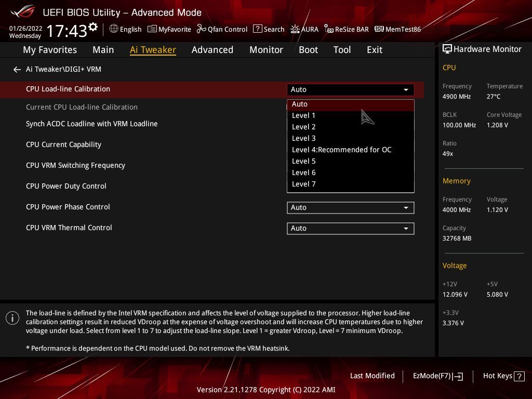Open the Monitor tab
532x399 pixels.
266,50
